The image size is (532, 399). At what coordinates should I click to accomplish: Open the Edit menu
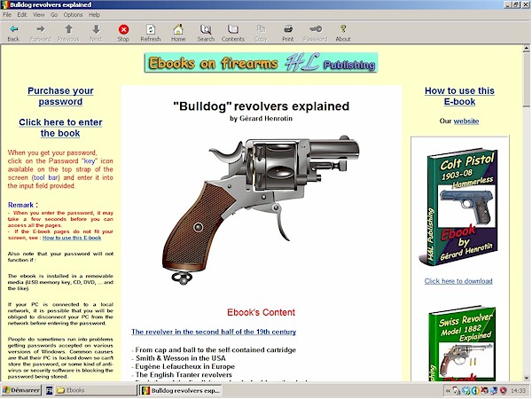pos(22,15)
